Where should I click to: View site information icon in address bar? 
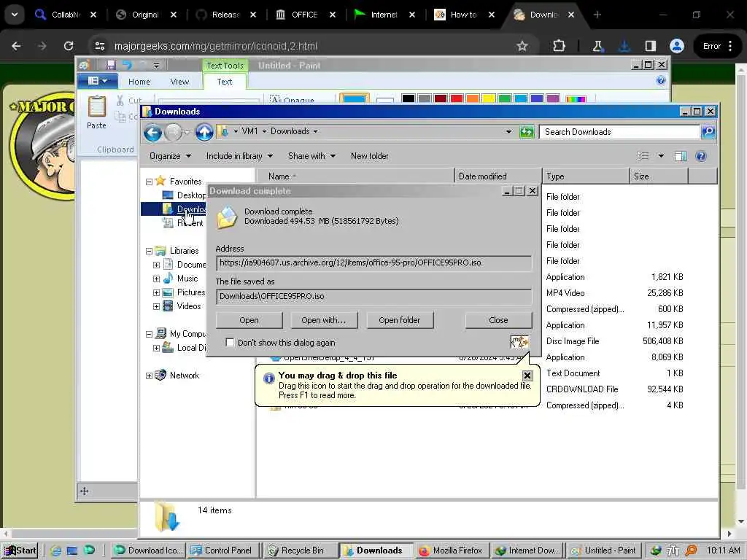tap(100, 46)
